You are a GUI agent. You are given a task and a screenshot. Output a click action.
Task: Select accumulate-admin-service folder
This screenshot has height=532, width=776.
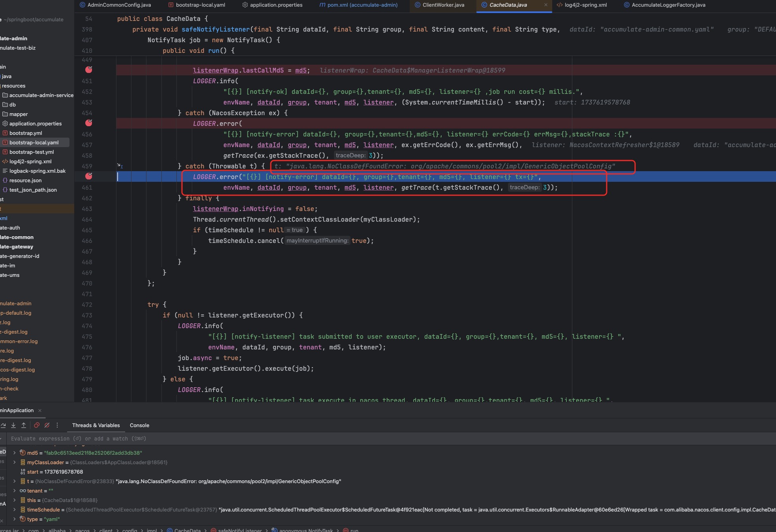[x=37, y=95]
